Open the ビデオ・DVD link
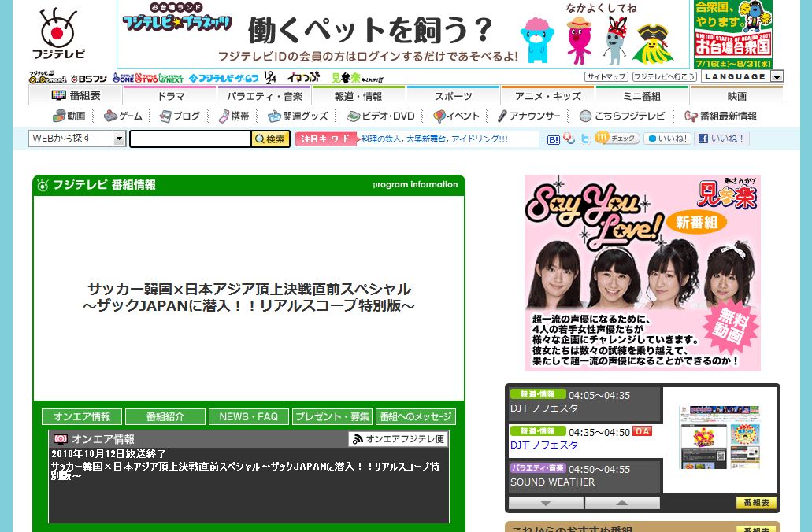Image resolution: width=812 pixels, height=532 pixels. (x=380, y=116)
